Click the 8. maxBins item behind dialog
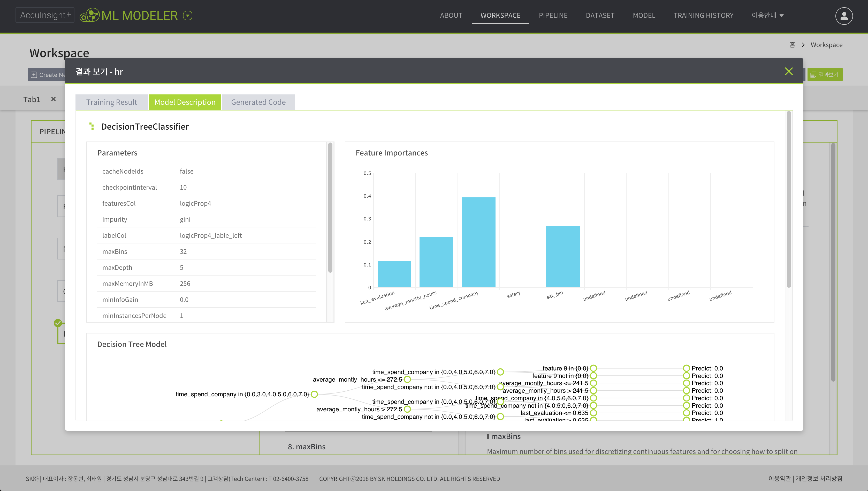868x491 pixels. tap(306, 447)
